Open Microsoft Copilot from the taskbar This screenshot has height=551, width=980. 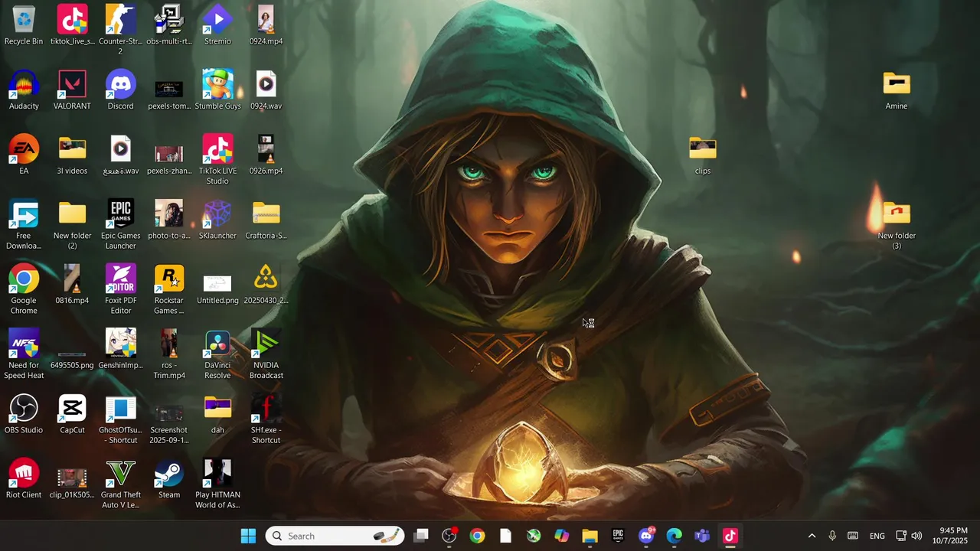[561, 536]
